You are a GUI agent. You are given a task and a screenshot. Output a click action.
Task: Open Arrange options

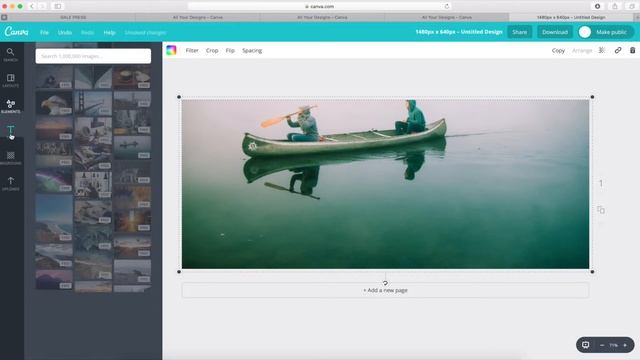pos(582,51)
